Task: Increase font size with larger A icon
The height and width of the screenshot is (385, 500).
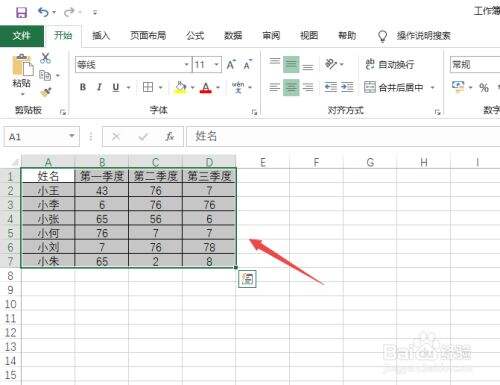Action: tap(231, 64)
